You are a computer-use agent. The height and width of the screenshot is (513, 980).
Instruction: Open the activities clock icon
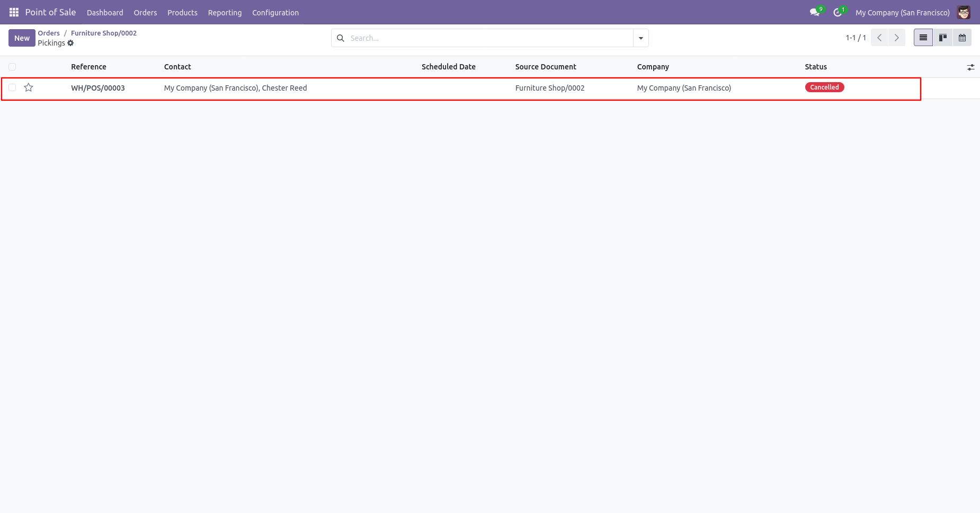click(x=838, y=12)
